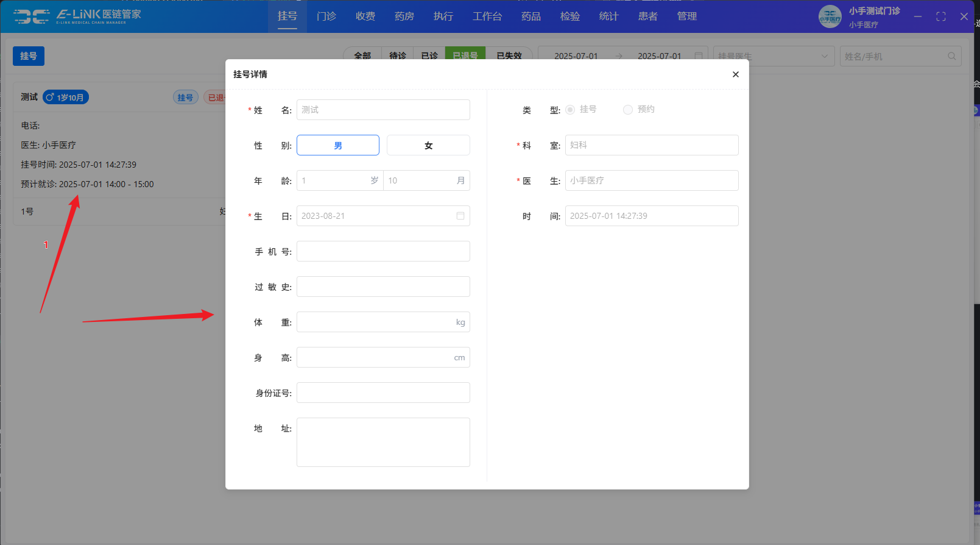Click the blue 挂号 tag on the patient card
Screen dimensions: 980x545
pyautogui.click(x=185, y=98)
